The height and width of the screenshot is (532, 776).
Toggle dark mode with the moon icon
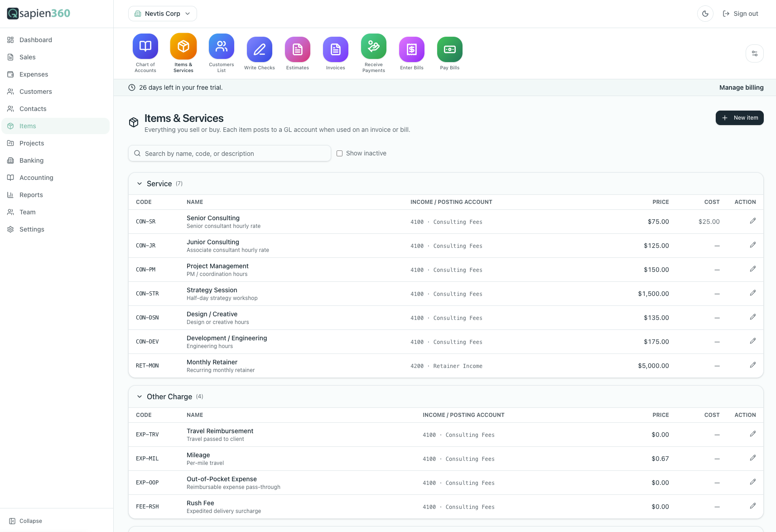tap(705, 14)
